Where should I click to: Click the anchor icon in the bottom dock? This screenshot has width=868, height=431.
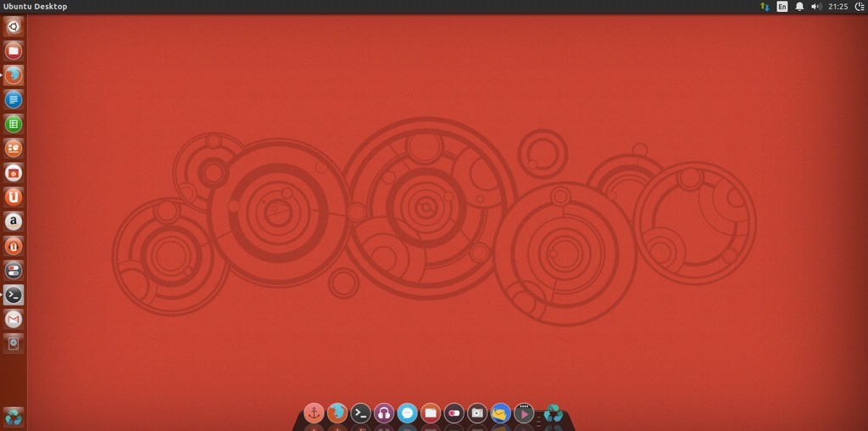(314, 413)
